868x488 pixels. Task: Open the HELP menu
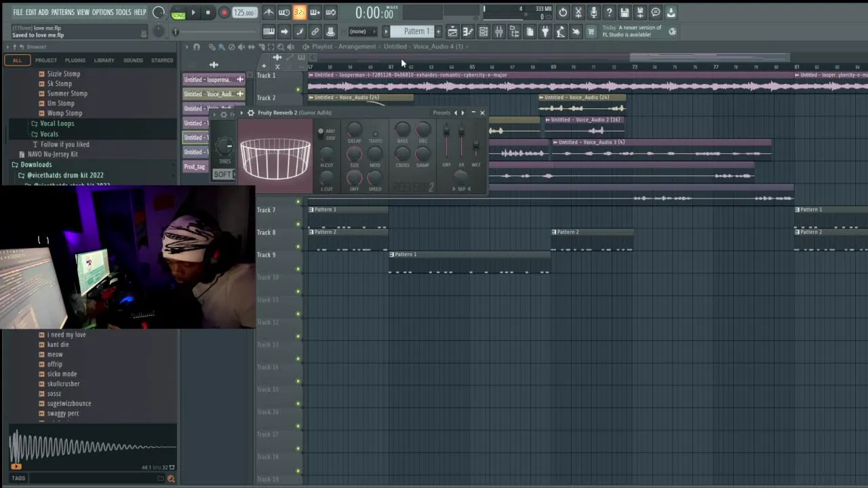click(140, 12)
